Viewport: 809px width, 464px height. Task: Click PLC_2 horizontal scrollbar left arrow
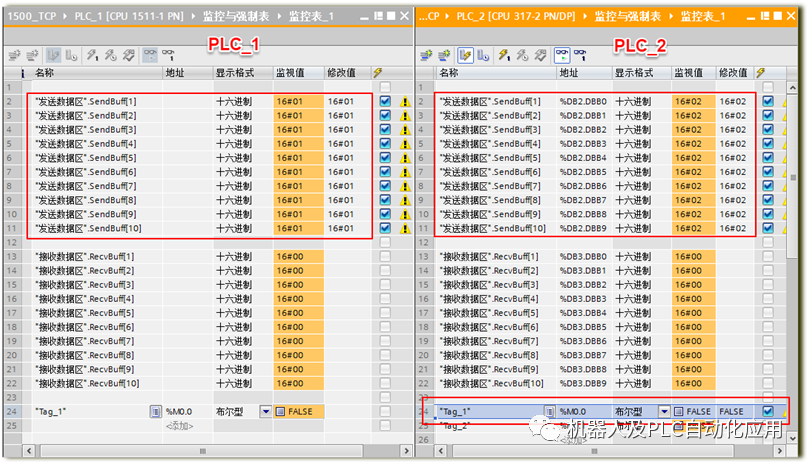441,451
